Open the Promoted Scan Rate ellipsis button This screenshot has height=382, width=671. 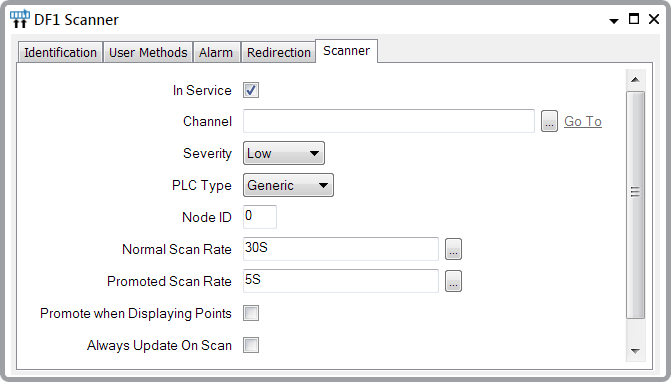tap(453, 281)
